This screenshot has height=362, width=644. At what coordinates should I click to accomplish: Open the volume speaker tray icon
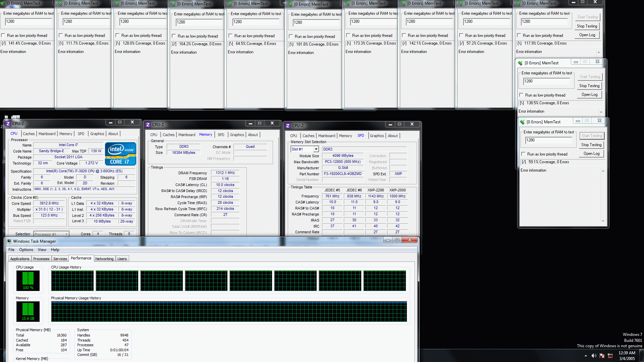pos(594,356)
